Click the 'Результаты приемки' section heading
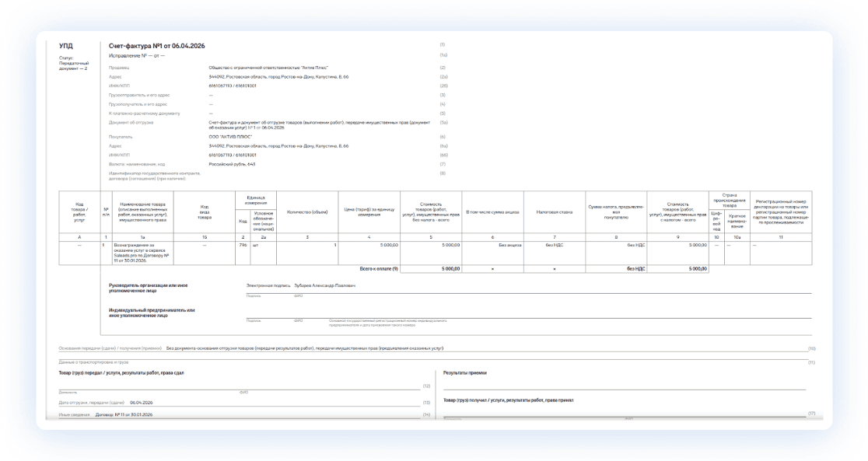868x461 pixels. (x=465, y=372)
